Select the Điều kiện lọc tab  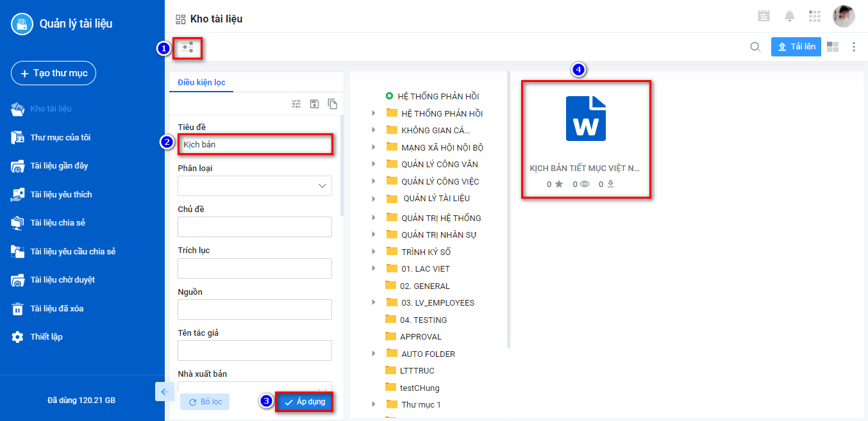pos(201,83)
